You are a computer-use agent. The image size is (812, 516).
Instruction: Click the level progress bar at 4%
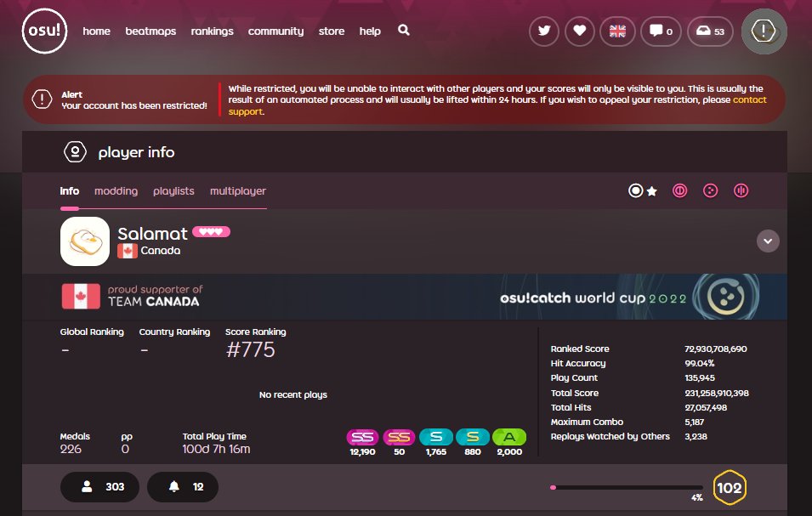(x=627, y=488)
